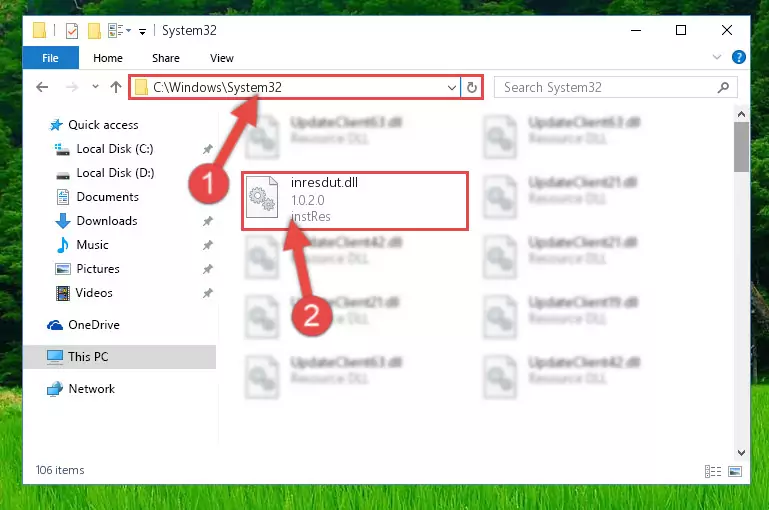Click the search magnifier icon
769x510 pixels.
tap(723, 88)
